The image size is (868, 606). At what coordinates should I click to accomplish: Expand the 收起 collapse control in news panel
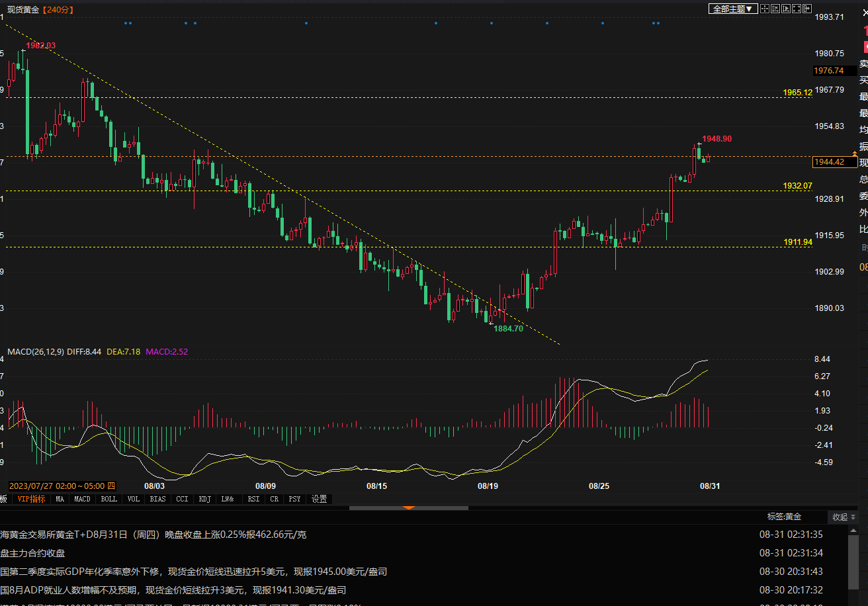(844, 517)
